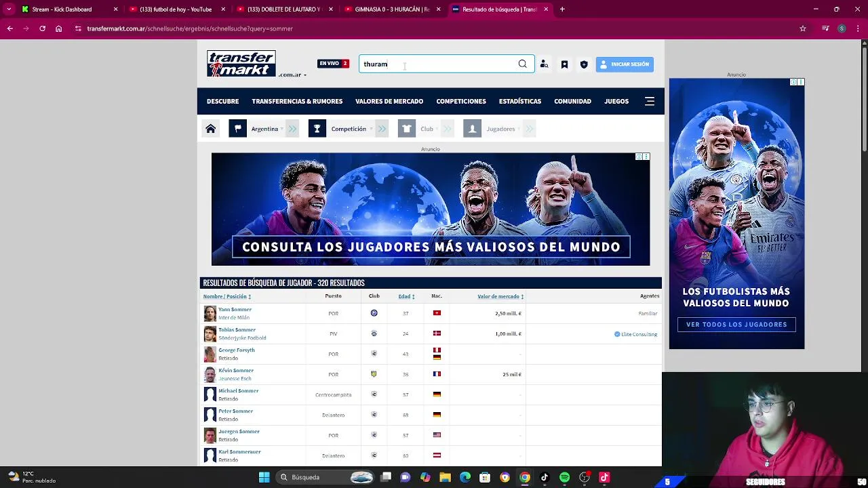The image size is (868, 488).
Task: Open the ESTADÍSTICAS menu
Action: (x=520, y=101)
